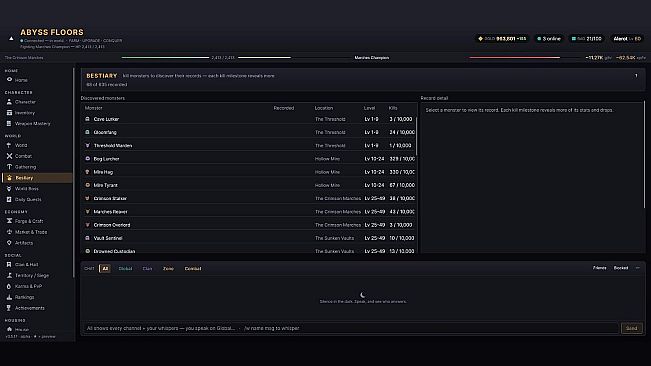
Task: Open Forge & Craft in the sidebar
Action: pos(37,221)
